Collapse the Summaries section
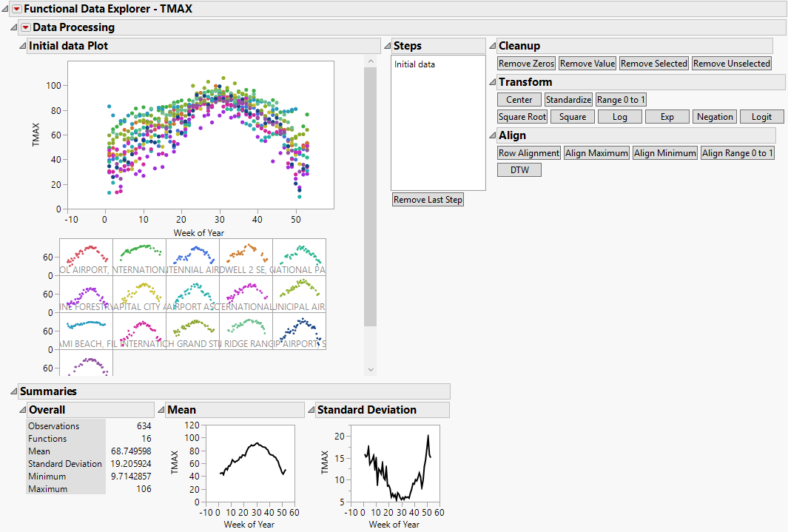 tap(13, 391)
